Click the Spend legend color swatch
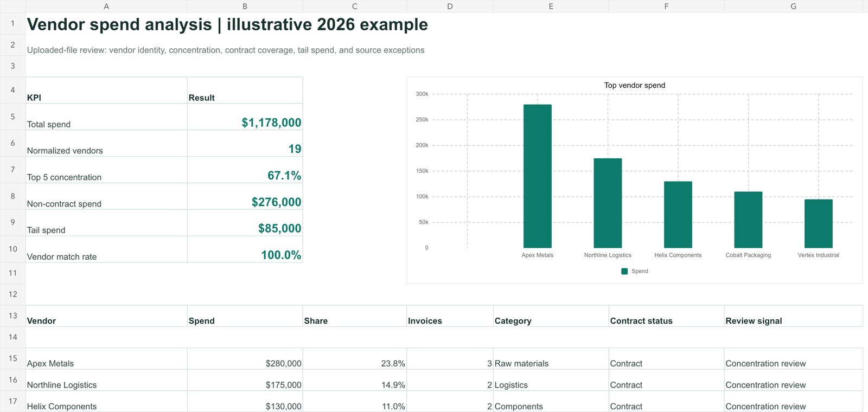 click(624, 271)
